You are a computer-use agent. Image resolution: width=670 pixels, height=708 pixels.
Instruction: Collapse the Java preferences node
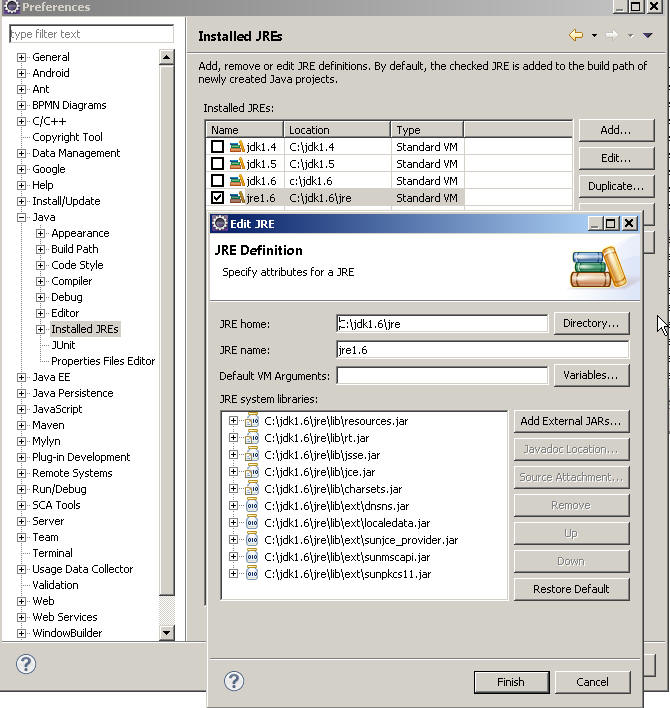pyautogui.click(x=21, y=217)
